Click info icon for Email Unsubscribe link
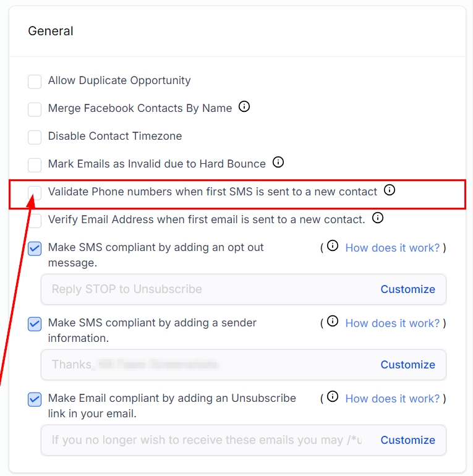The image size is (473, 476). click(333, 397)
